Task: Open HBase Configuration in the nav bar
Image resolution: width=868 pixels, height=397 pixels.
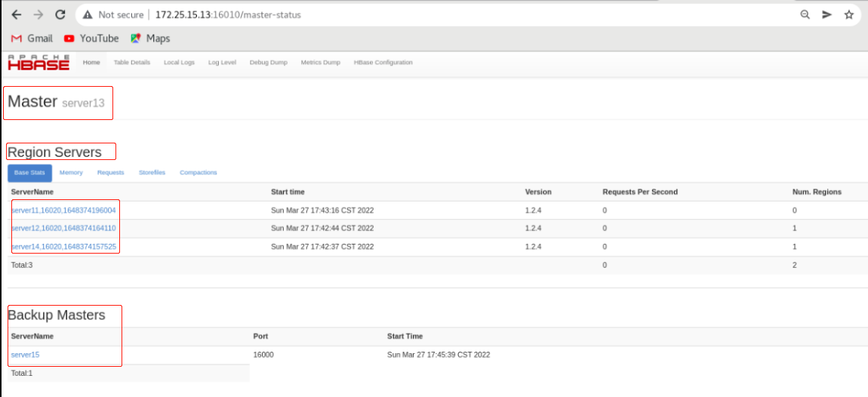Action: (x=383, y=63)
